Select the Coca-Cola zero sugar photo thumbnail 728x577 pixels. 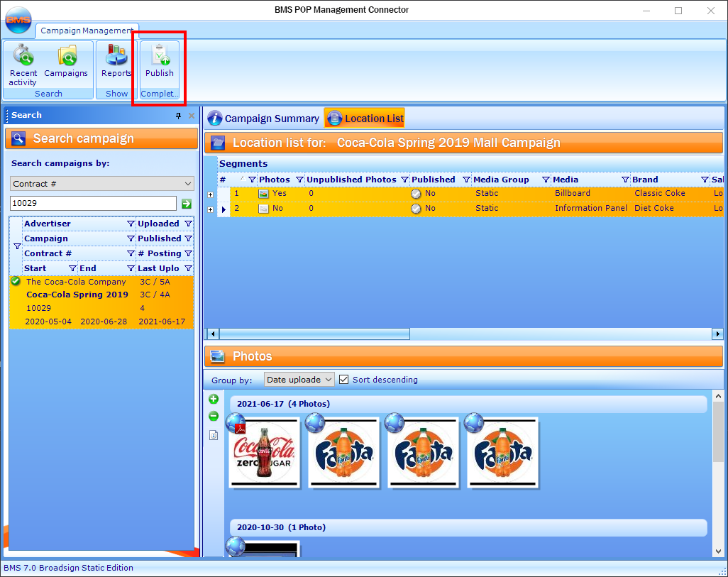point(264,453)
